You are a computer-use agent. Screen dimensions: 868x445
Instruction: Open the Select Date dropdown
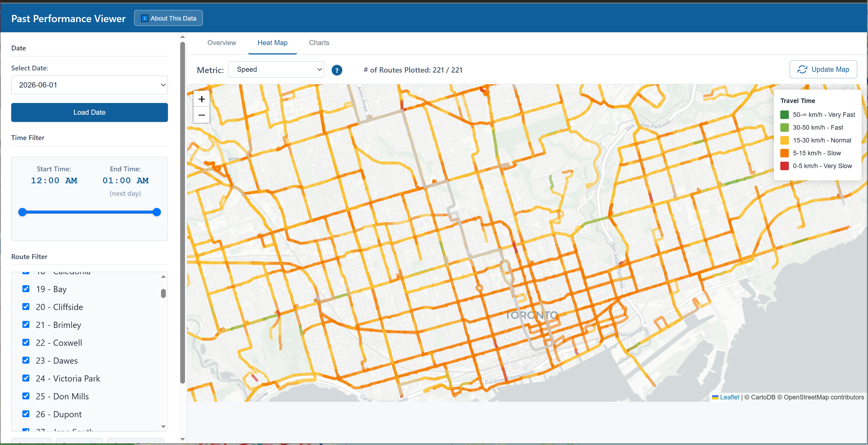pos(89,85)
